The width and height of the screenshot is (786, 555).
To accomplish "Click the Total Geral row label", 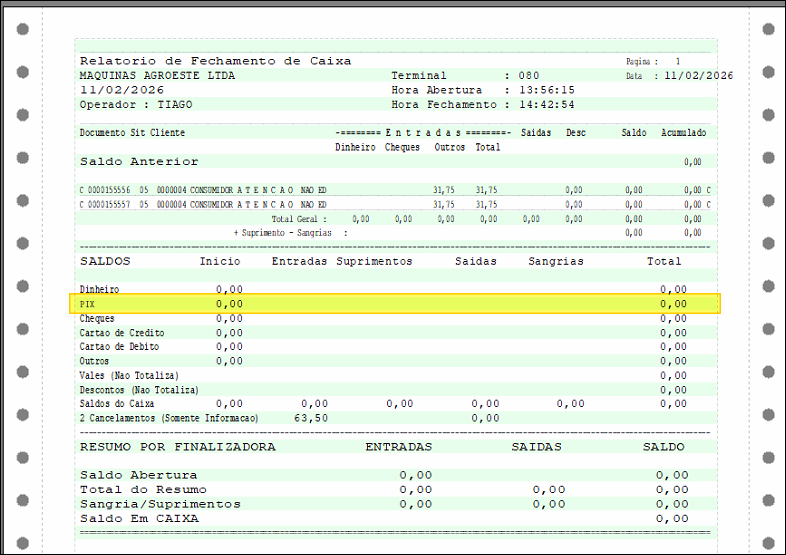I will pyautogui.click(x=299, y=218).
